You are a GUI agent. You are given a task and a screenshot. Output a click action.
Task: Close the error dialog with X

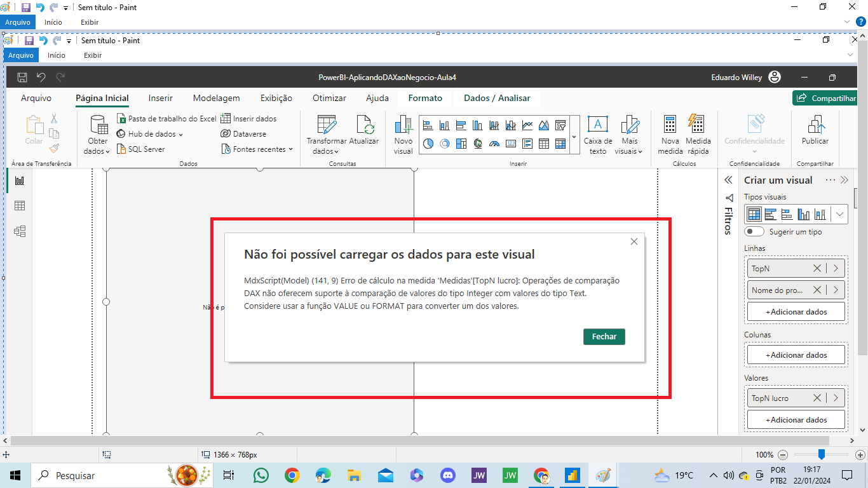[634, 241]
